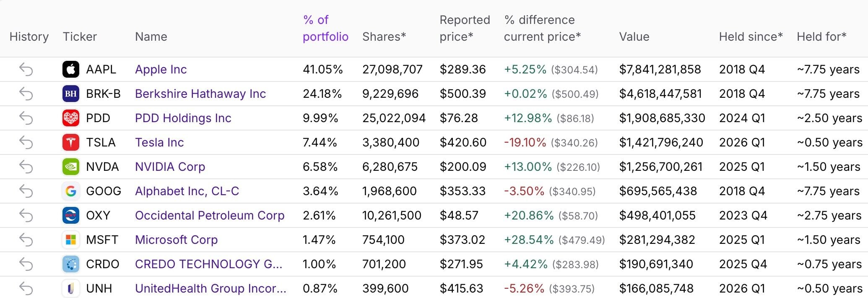Click the Reported price column header
The width and height of the screenshot is (868, 298).
coord(465,28)
